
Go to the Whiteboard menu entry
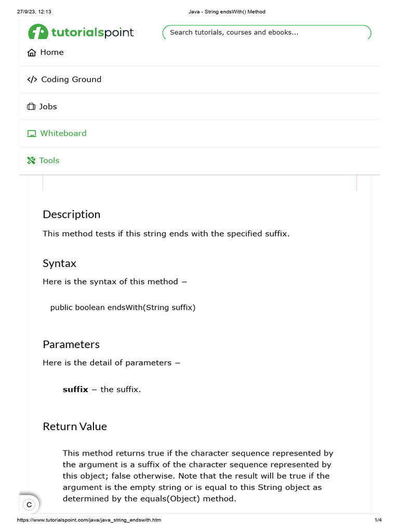63,134
